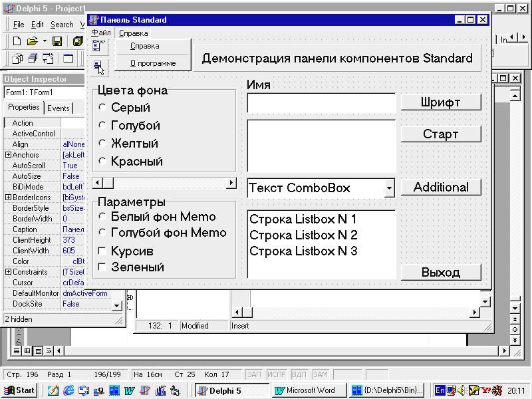Screen dimensions: 532x399
Task: Launch Word from the quick launch W icon
Action: click(129, 390)
